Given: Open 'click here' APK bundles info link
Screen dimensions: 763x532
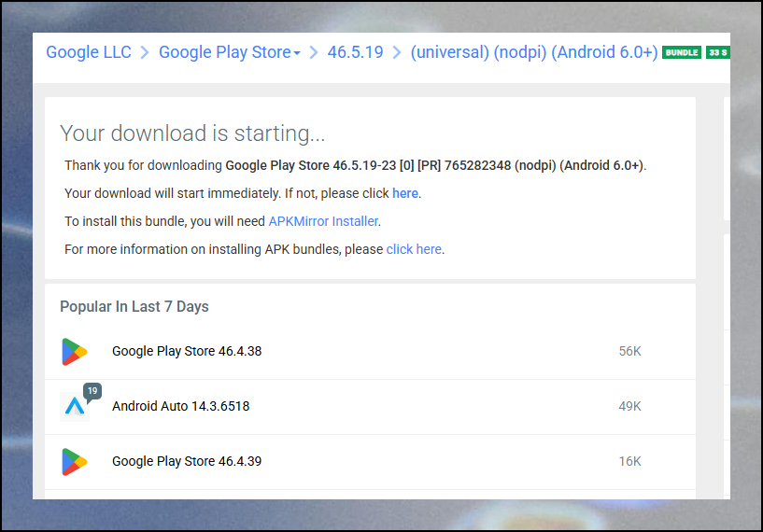Looking at the screenshot, I should (x=414, y=249).
